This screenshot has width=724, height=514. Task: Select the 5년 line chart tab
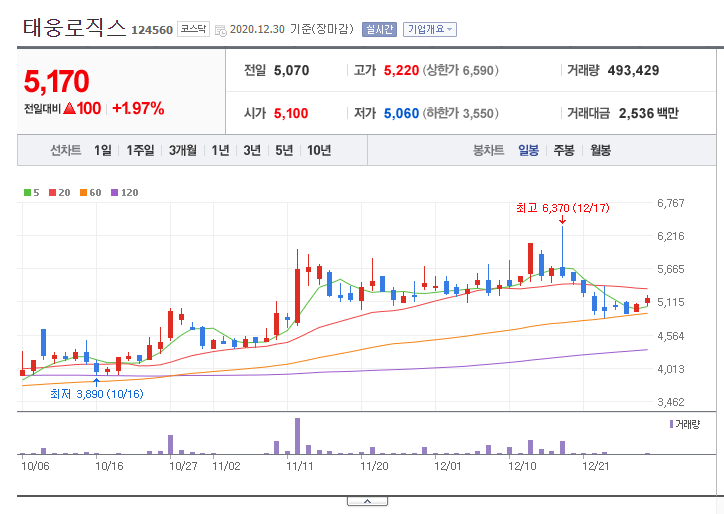[x=284, y=150]
